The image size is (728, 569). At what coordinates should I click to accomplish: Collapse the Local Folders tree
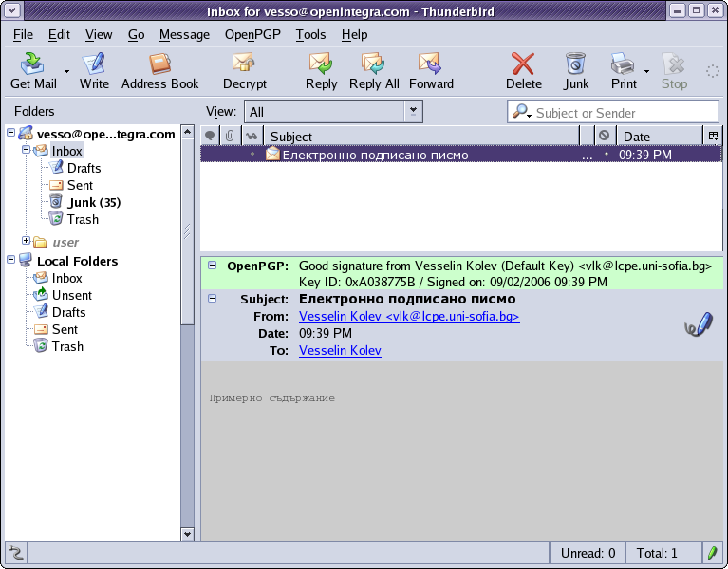click(11, 260)
